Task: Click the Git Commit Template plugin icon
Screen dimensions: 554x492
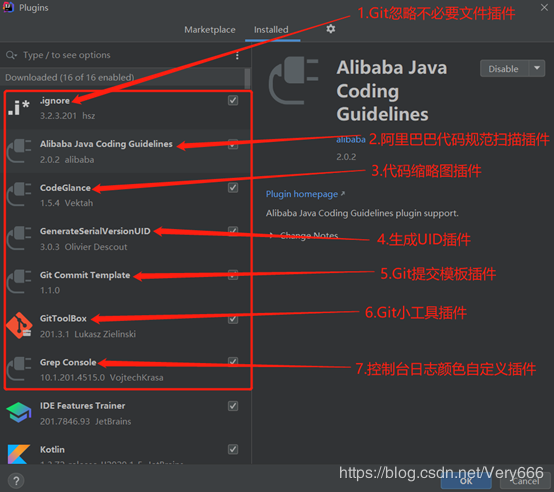Action: pyautogui.click(x=19, y=281)
